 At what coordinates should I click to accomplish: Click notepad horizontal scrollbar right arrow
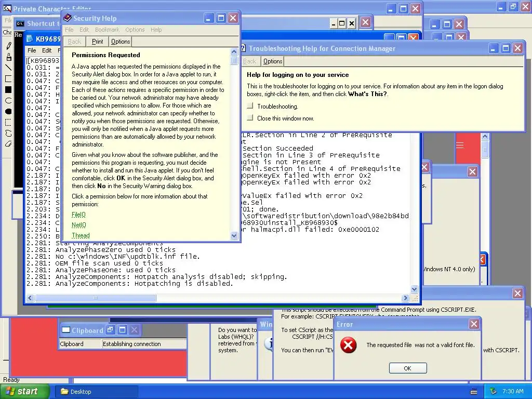coord(405,298)
